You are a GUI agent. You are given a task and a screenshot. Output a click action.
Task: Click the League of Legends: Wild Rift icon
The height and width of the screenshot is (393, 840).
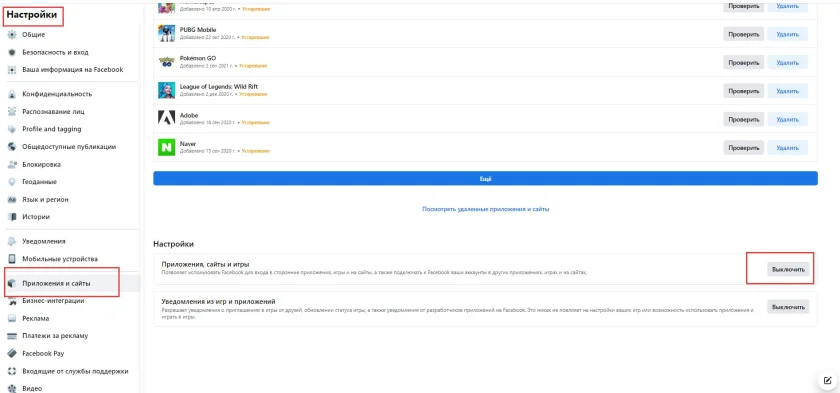pos(167,90)
